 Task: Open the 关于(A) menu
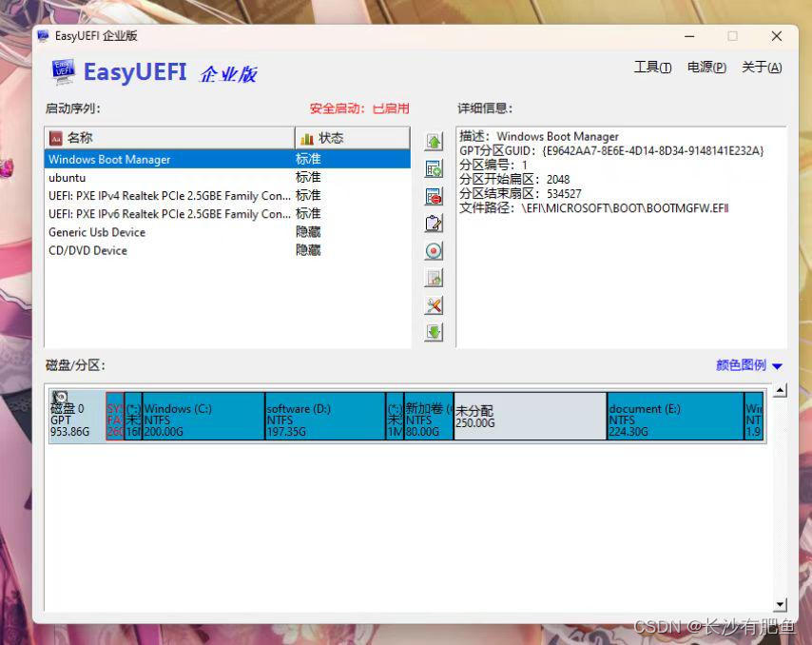[x=762, y=68]
